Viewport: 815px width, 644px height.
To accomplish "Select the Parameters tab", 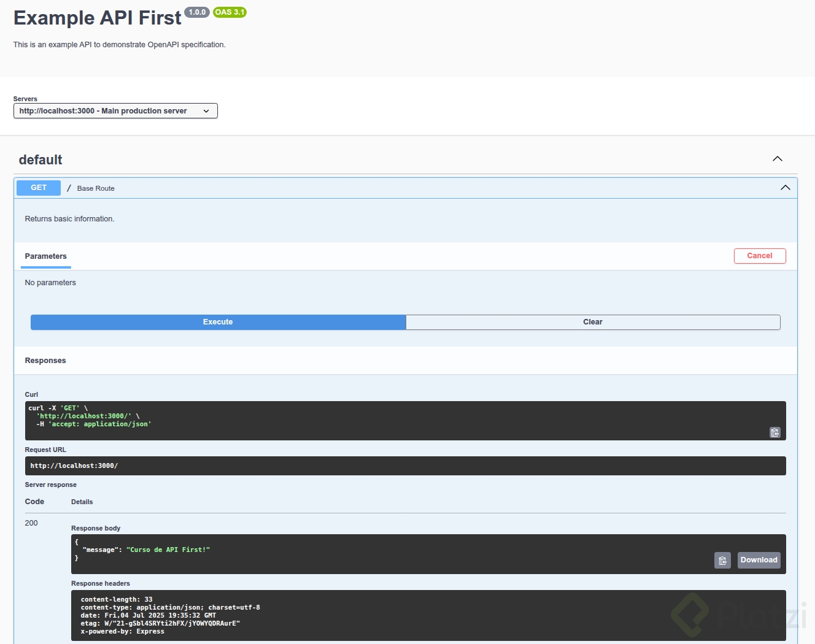I will [x=46, y=256].
